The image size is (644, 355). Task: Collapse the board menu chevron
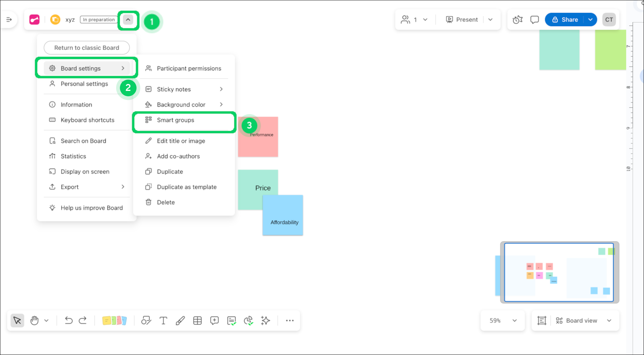128,20
